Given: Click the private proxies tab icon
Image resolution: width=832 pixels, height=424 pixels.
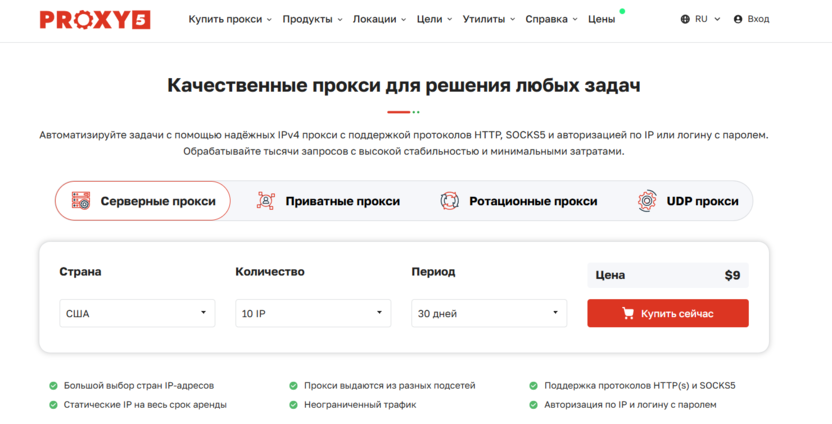Looking at the screenshot, I should point(265,201).
